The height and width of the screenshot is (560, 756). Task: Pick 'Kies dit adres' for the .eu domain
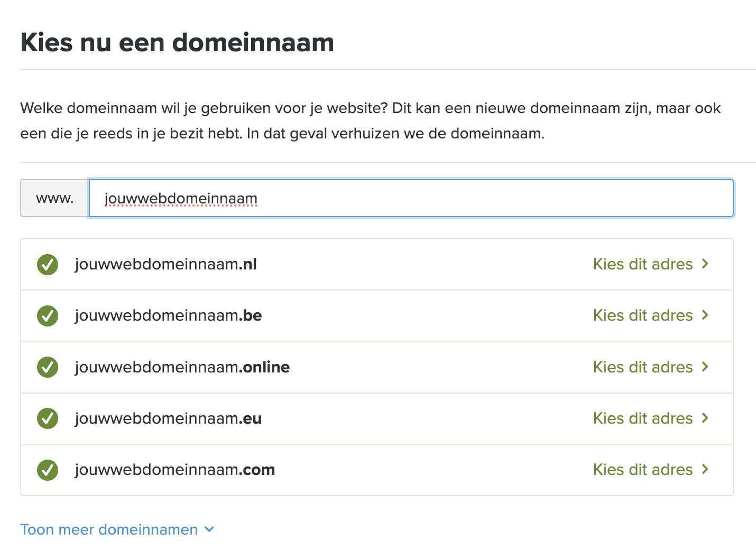(x=643, y=418)
